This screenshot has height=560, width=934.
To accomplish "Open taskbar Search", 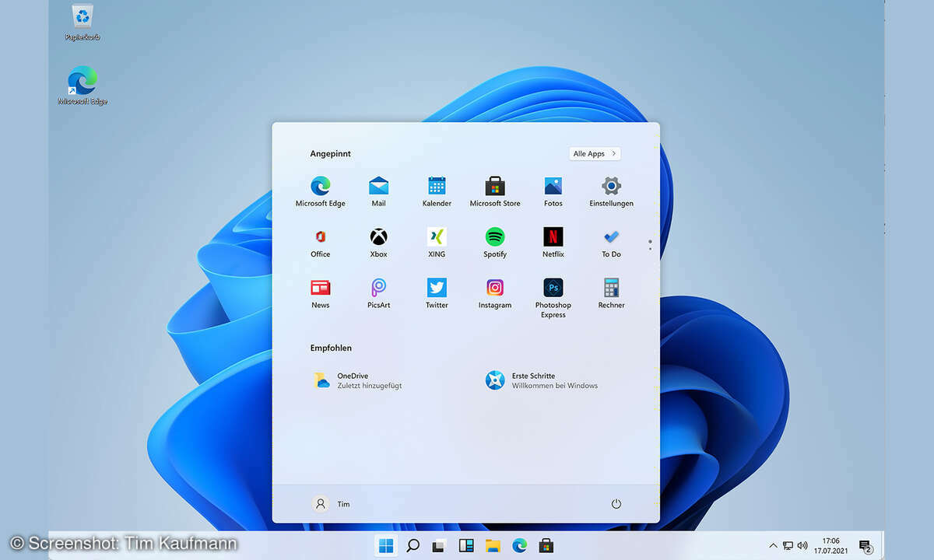I will [413, 545].
